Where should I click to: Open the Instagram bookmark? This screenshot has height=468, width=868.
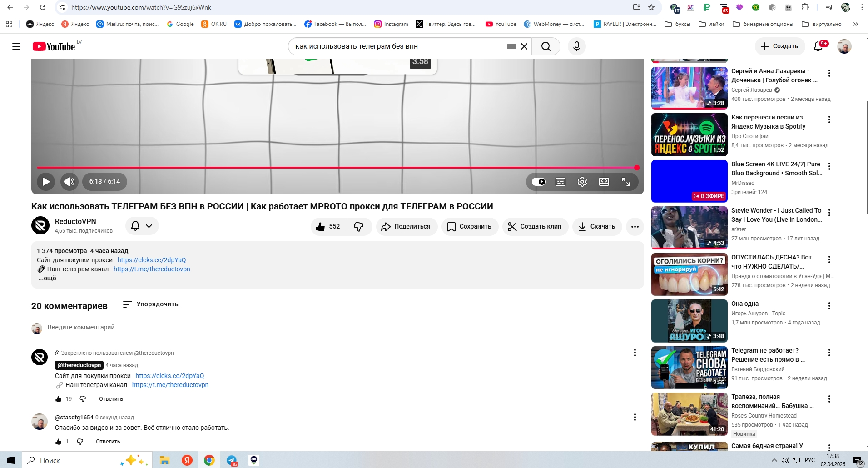click(x=391, y=24)
